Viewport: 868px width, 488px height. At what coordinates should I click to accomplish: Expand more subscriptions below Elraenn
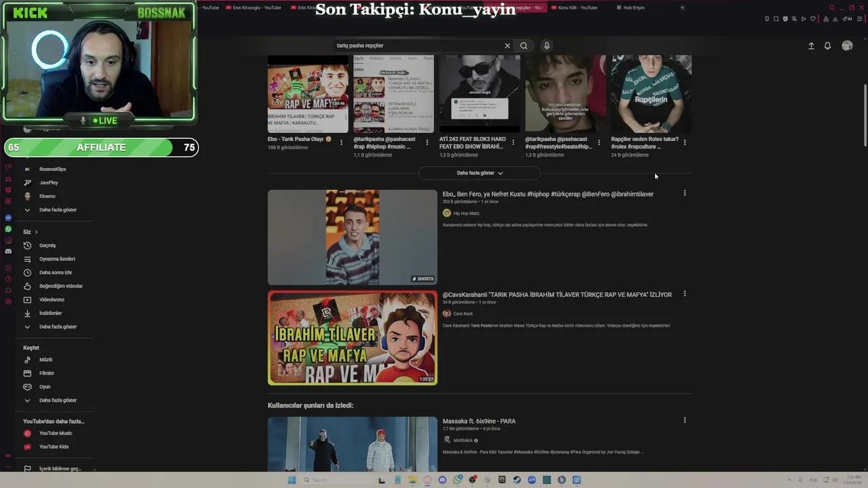coord(58,210)
